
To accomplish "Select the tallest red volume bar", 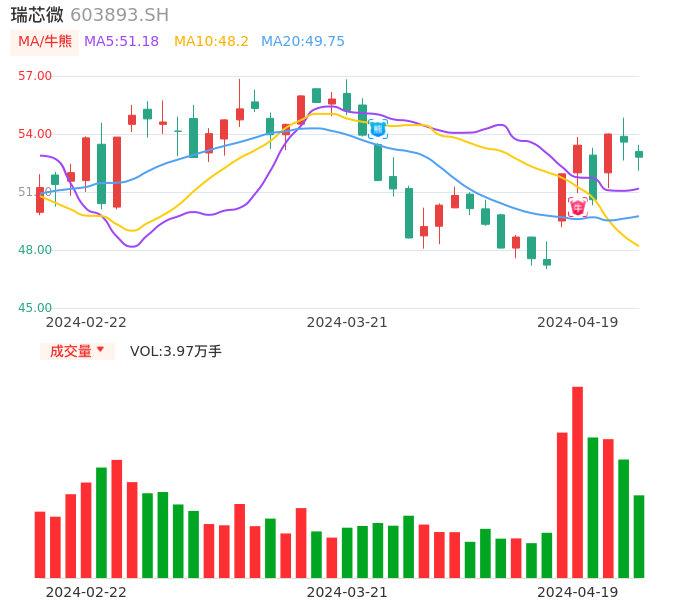I will (x=578, y=482).
